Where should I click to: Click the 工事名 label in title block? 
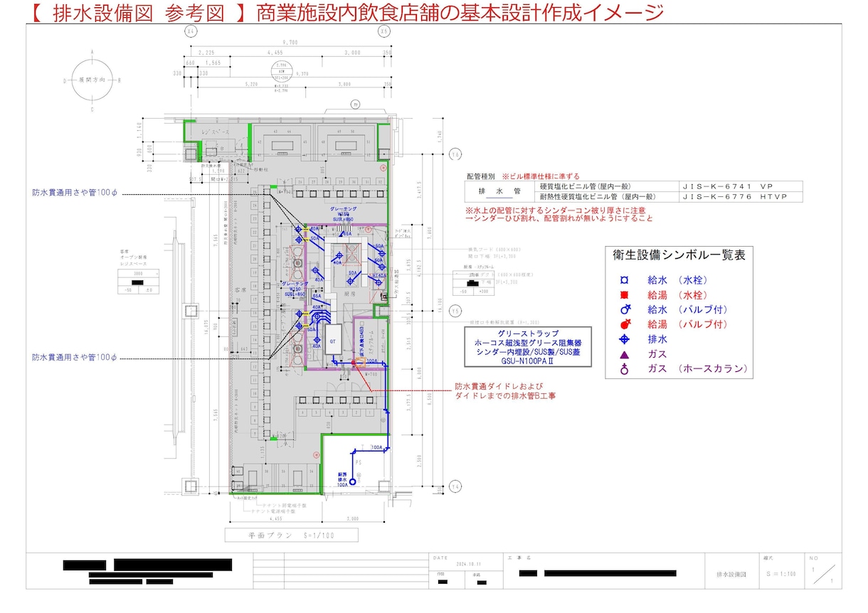pyautogui.click(x=519, y=558)
